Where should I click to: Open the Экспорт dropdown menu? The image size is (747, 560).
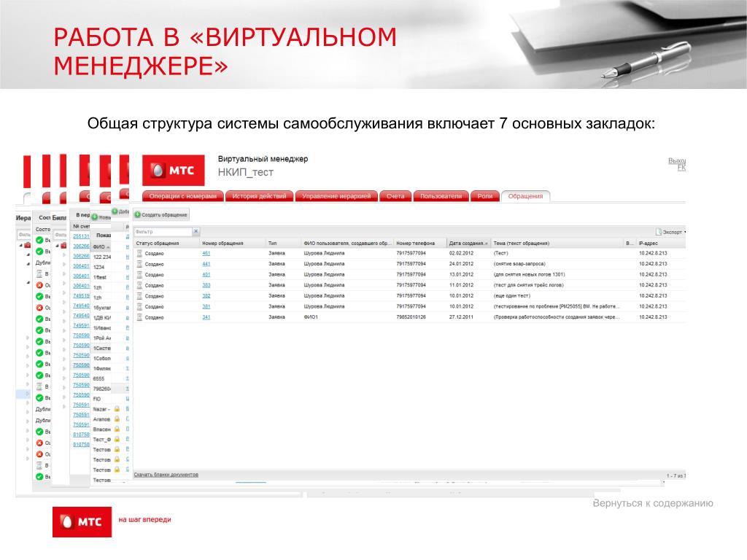[671, 232]
